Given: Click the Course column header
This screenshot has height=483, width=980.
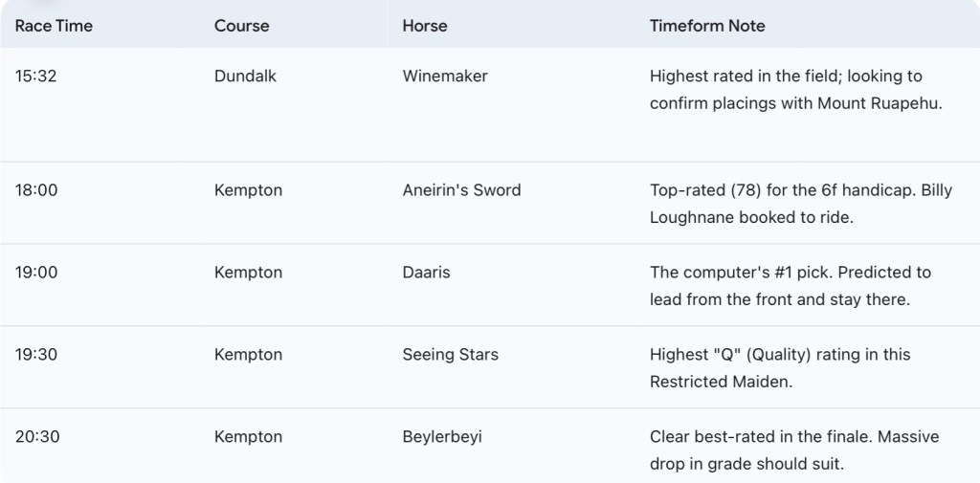Looking at the screenshot, I should pyautogui.click(x=241, y=26).
